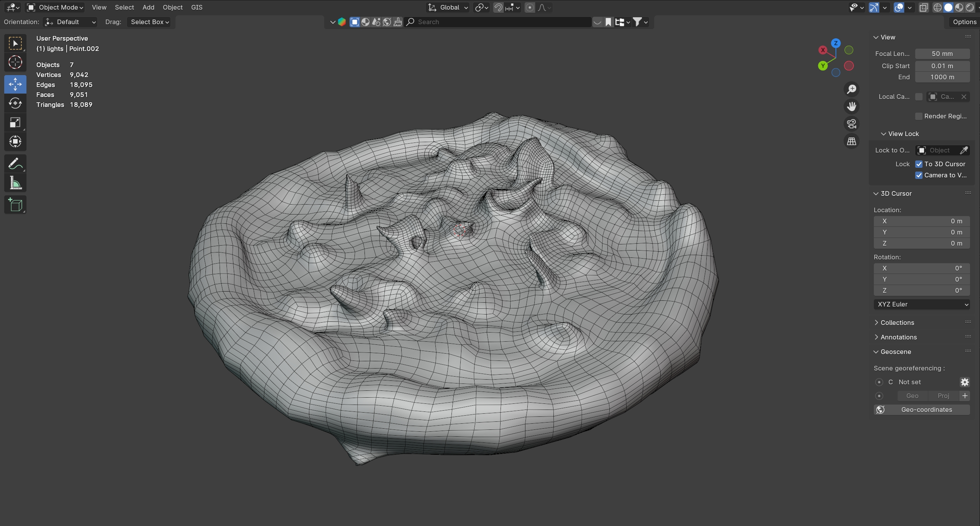Screen dimensions: 980x526
Task: Expand the Collections panel
Action: [897, 323]
